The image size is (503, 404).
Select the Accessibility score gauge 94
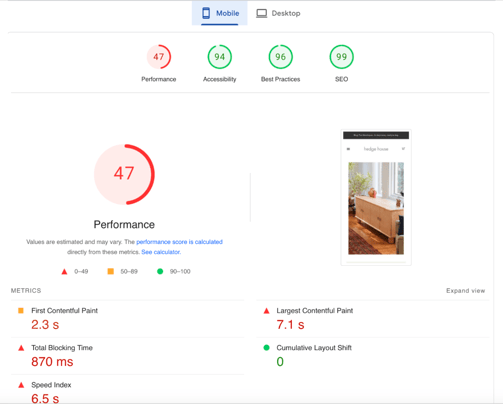coord(220,57)
